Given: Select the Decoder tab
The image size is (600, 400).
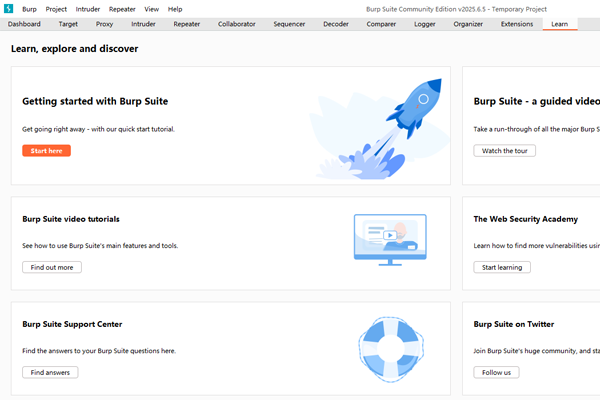Looking at the screenshot, I should coord(336,23).
